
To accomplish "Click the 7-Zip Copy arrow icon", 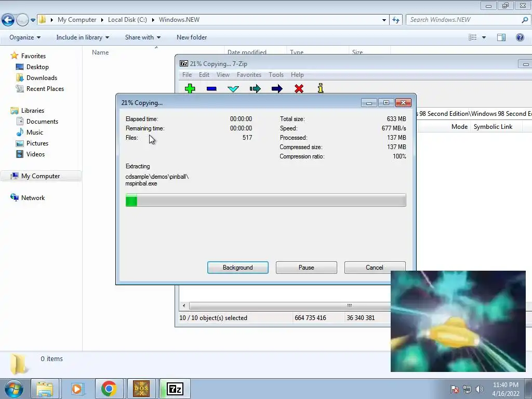I will 255,88.
